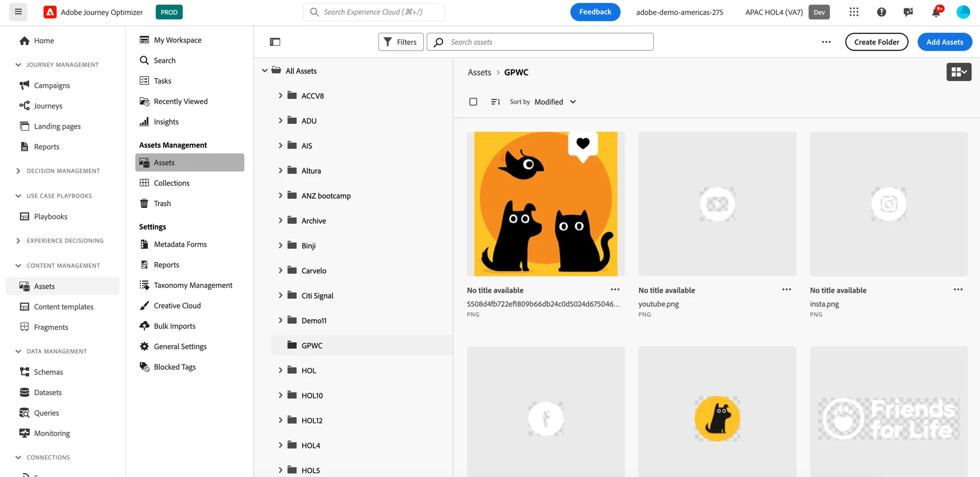Click the Create Folder button

click(x=877, y=42)
